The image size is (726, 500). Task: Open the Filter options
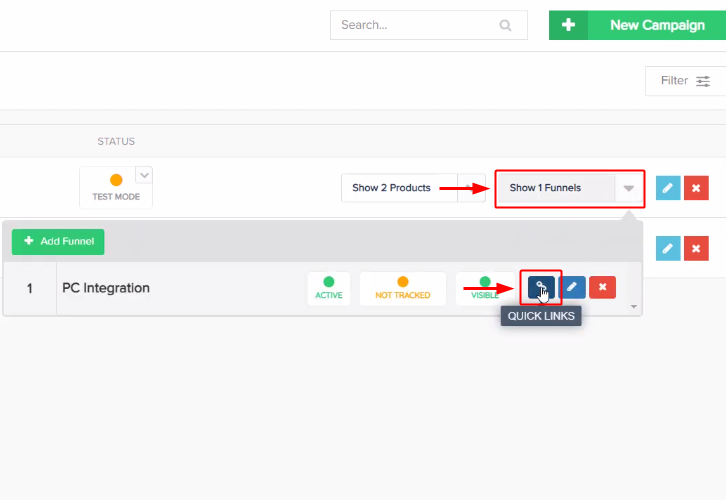[686, 81]
